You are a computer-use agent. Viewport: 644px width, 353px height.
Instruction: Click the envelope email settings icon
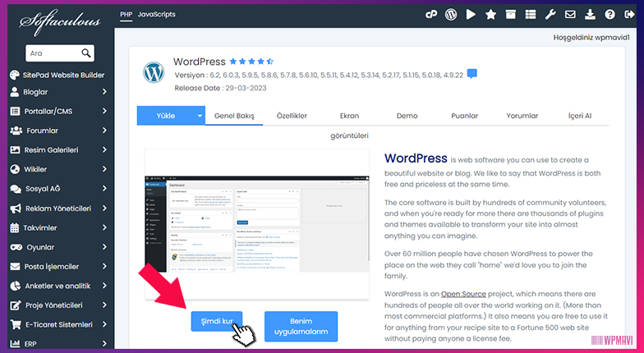(x=570, y=15)
